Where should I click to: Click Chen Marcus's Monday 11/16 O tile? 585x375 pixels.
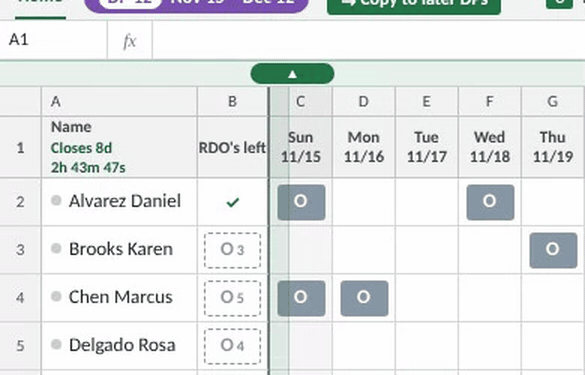point(364,298)
